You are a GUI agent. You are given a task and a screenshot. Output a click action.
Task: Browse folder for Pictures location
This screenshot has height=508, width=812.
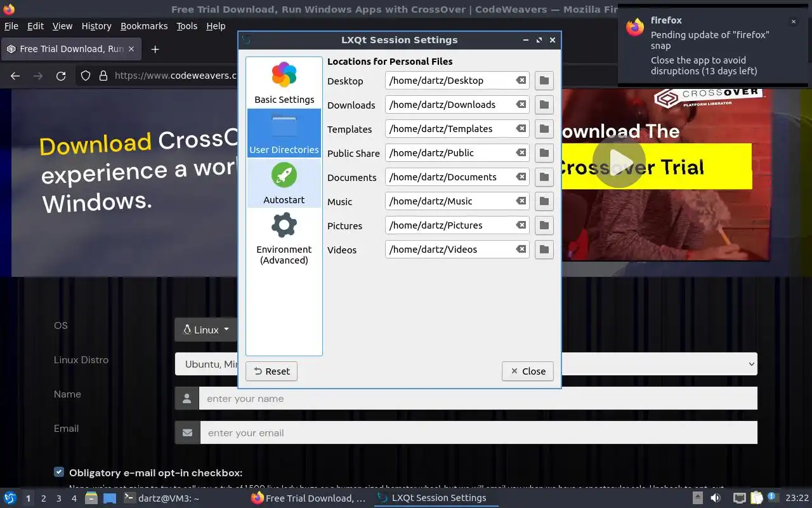click(x=544, y=225)
